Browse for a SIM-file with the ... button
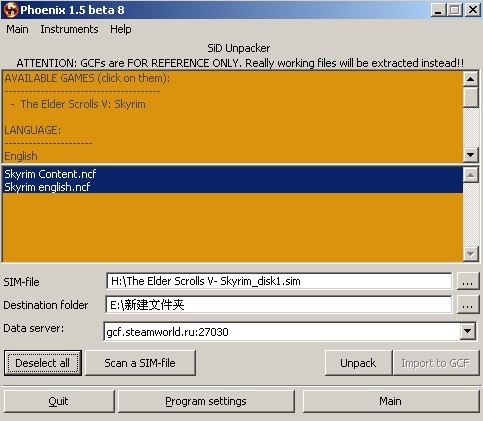483x421 pixels. coord(467,282)
